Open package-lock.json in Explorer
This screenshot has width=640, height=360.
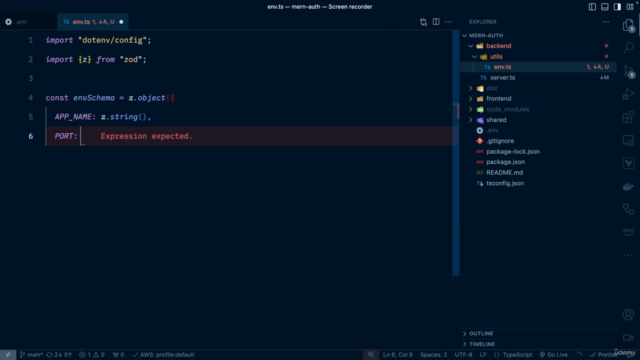[538, 151]
